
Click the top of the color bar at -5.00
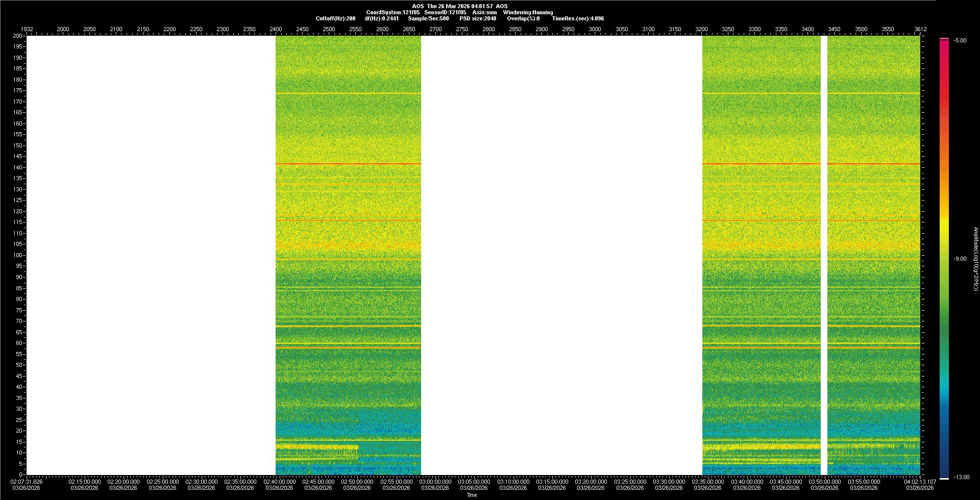(x=944, y=39)
